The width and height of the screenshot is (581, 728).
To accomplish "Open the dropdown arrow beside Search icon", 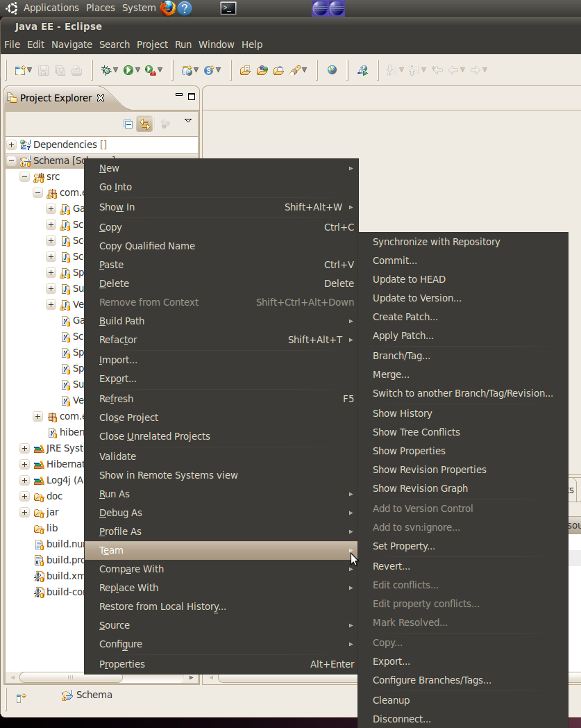I will (305, 70).
